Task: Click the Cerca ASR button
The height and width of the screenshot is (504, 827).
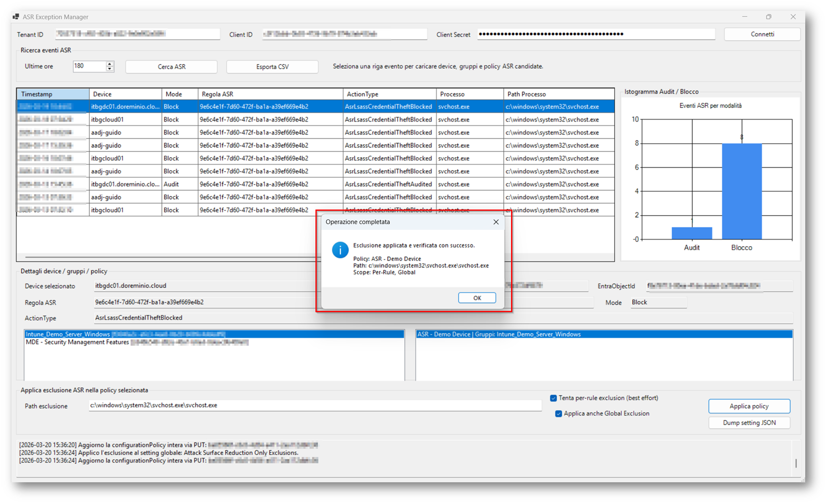Action: pos(171,67)
